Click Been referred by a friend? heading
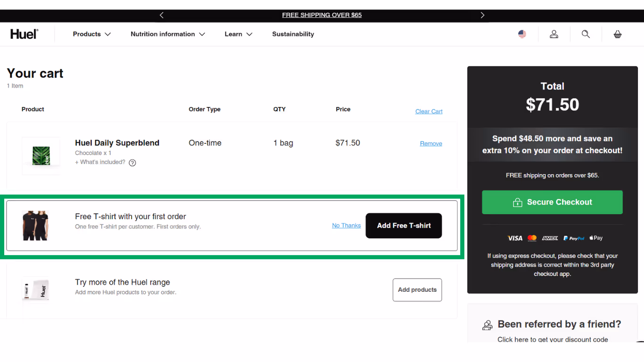The image size is (644, 362). click(559, 324)
